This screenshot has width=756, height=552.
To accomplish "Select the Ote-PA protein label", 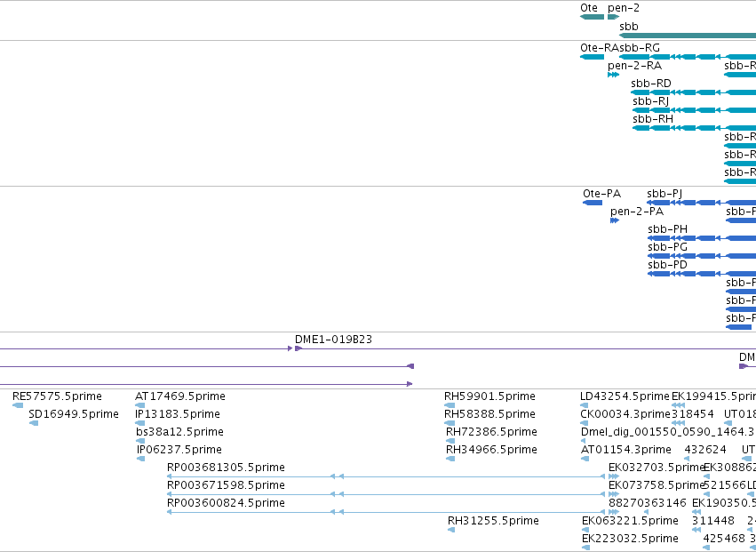I will tap(601, 194).
